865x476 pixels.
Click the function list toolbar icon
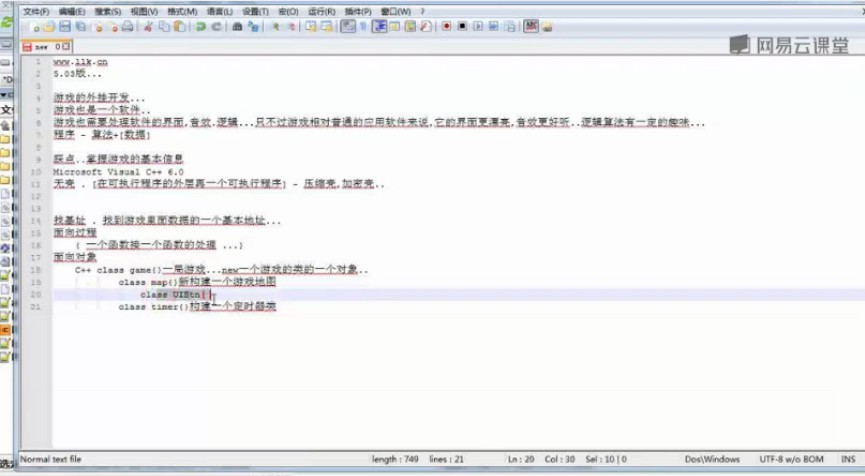pos(425,26)
